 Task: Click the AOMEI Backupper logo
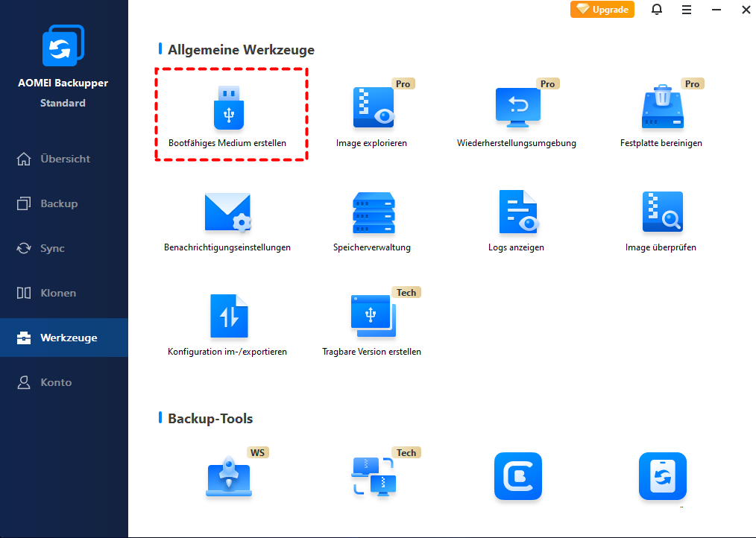[63, 46]
